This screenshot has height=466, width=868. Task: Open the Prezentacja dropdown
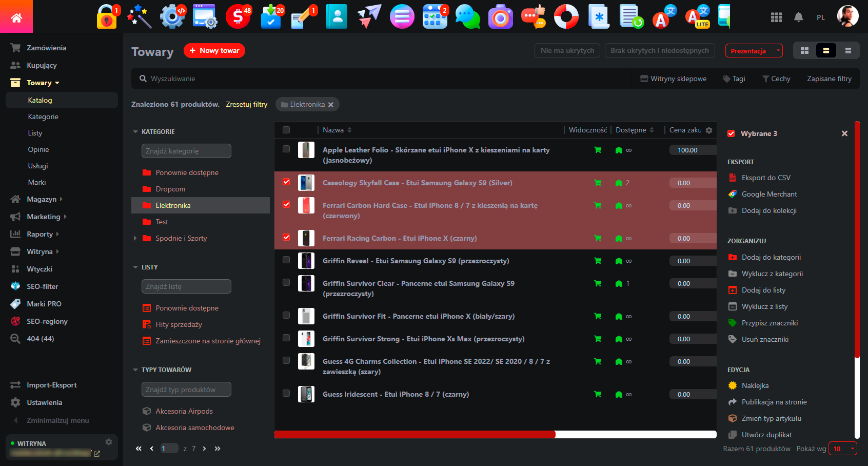(x=754, y=51)
